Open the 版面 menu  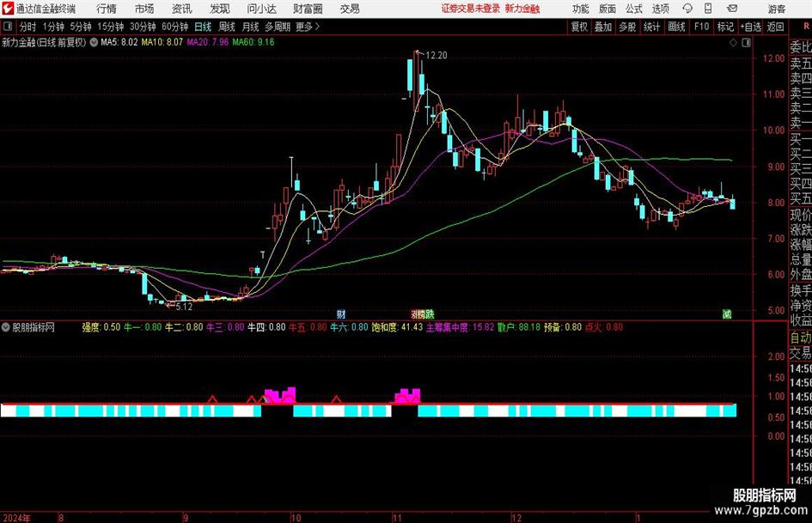[x=607, y=9]
